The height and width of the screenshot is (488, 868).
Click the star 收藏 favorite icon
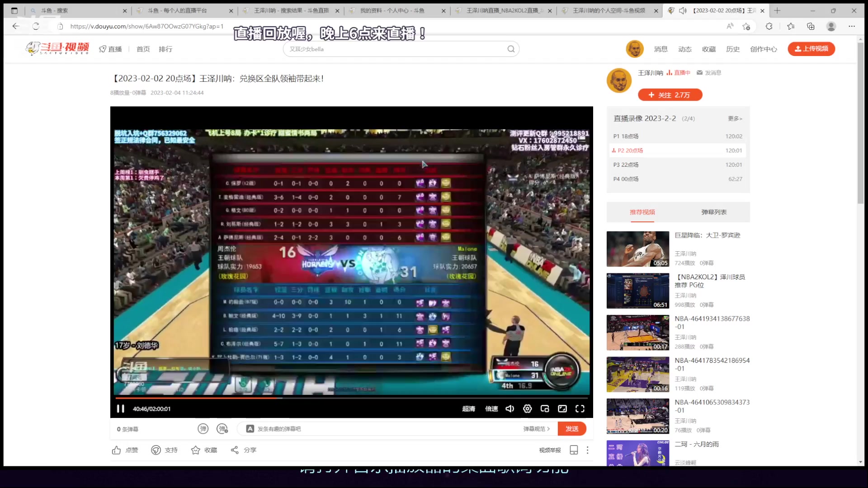(195, 450)
